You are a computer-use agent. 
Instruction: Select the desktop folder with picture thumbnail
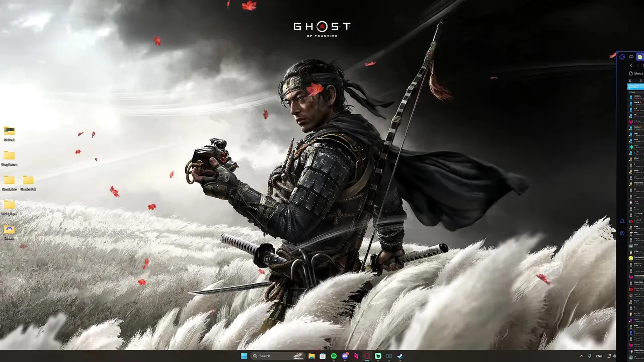9,131
